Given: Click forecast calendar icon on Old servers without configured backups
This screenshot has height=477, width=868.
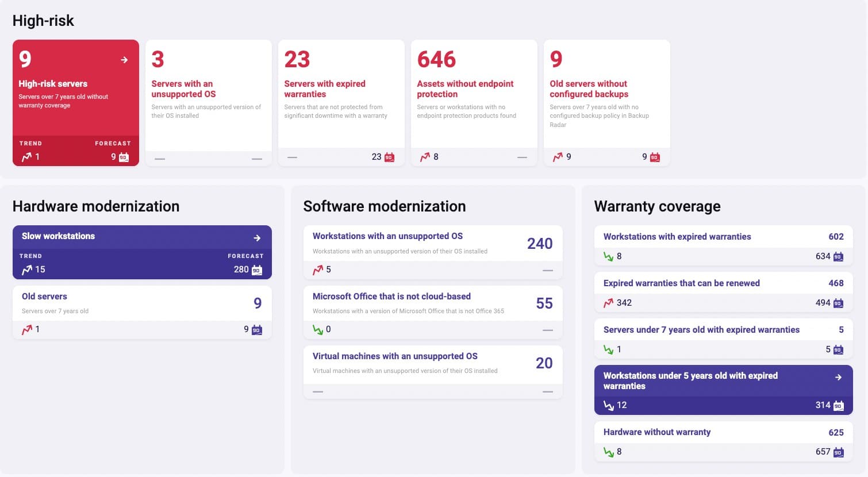Looking at the screenshot, I should click(x=655, y=157).
